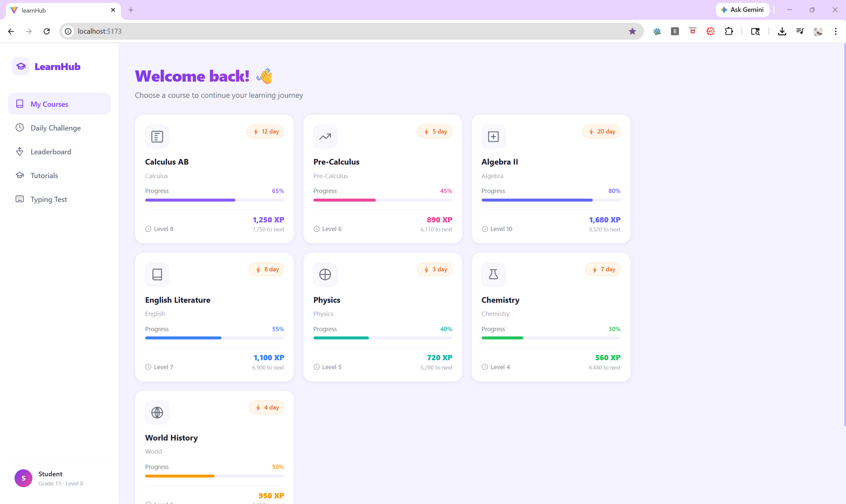The width and height of the screenshot is (846, 504).
Task: Click the World History globe icon
Action: coord(157,412)
